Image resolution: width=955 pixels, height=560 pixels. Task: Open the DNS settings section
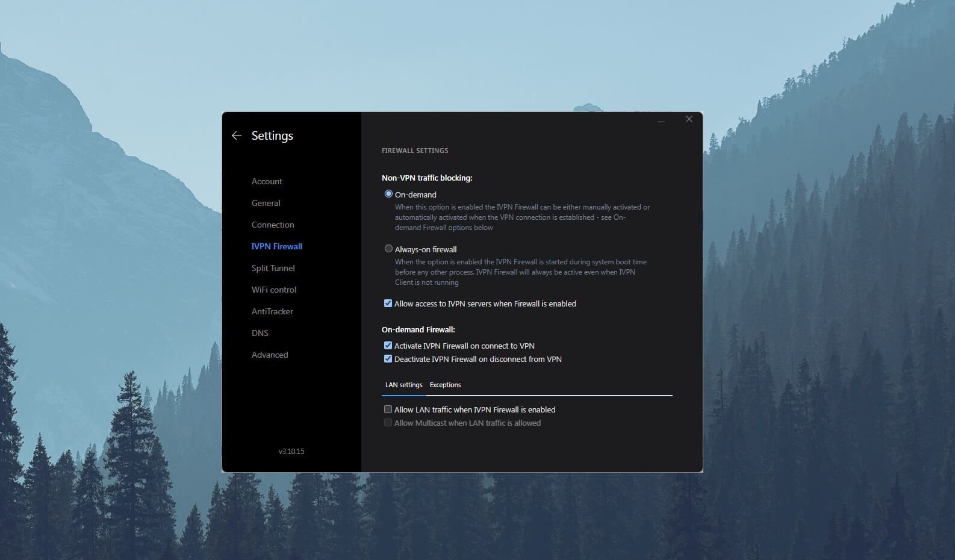coord(260,333)
